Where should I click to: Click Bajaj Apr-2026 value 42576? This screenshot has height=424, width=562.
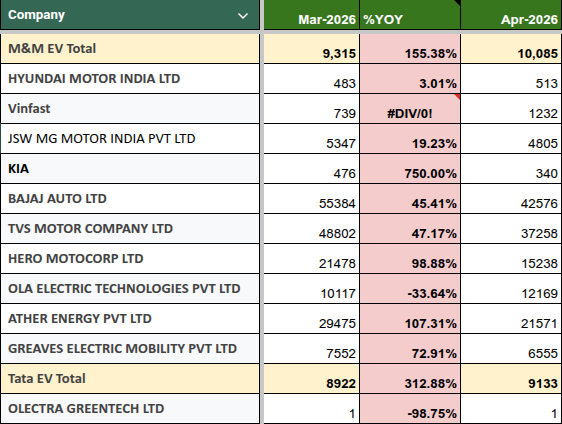pyautogui.click(x=511, y=199)
